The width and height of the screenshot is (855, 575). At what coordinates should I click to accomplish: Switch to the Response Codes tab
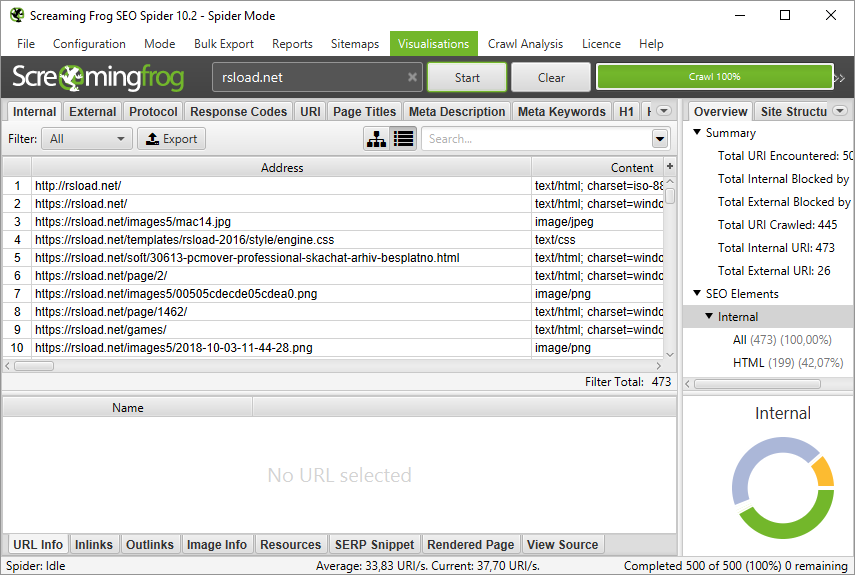point(238,112)
